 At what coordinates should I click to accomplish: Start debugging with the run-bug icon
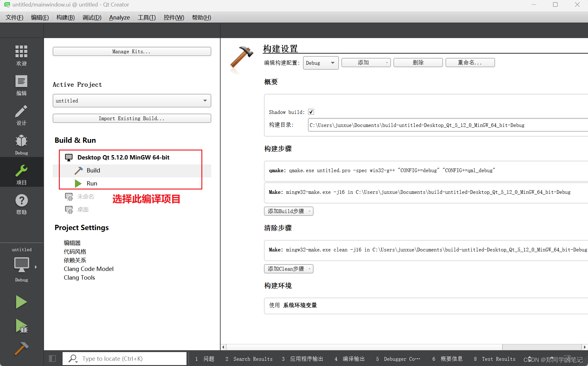21,326
